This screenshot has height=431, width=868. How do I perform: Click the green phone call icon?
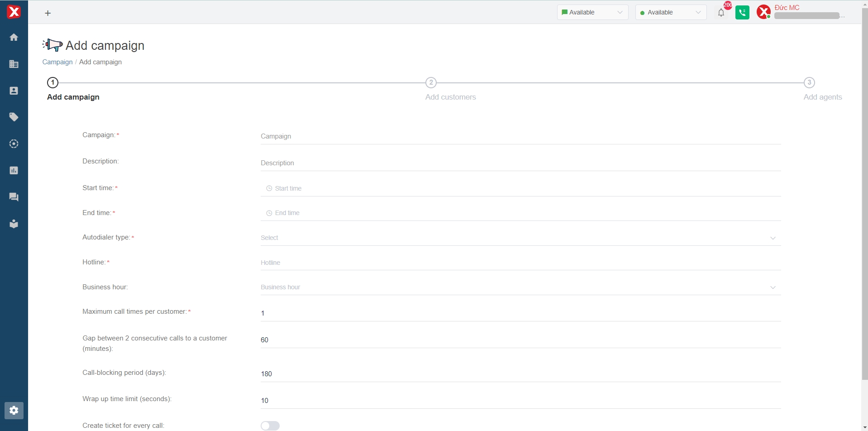742,13
